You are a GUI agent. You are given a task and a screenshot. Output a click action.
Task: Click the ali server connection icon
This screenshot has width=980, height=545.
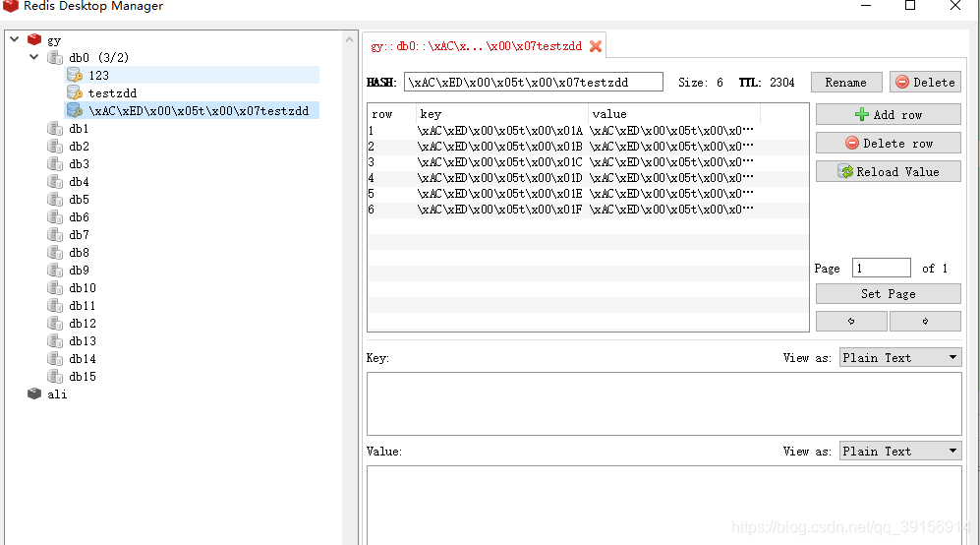[x=34, y=394]
